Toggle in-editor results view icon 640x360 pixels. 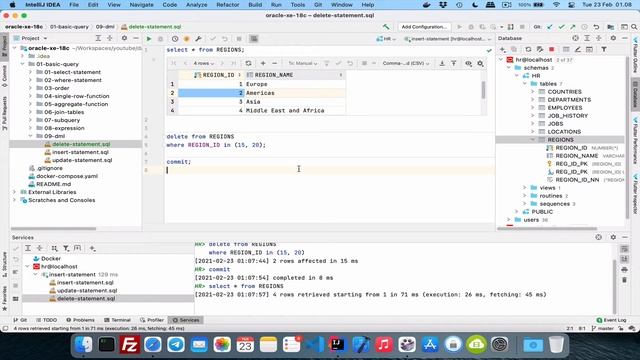coord(254,39)
